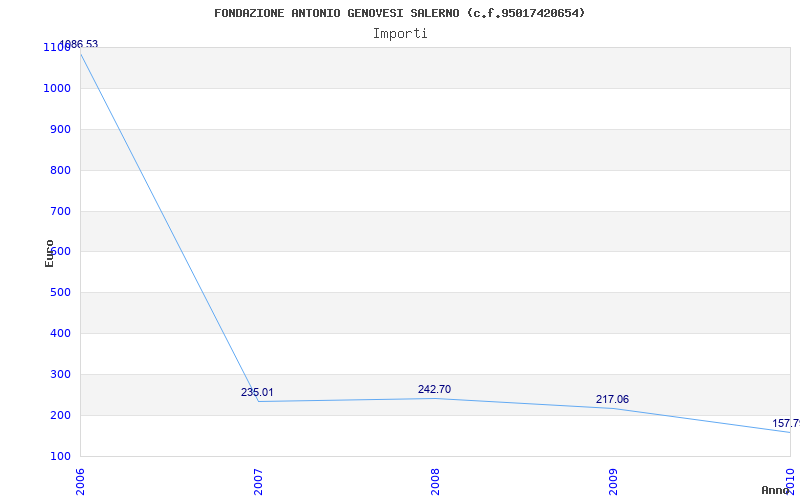
Task: Click the x-axis year 2008
Action: [436, 482]
